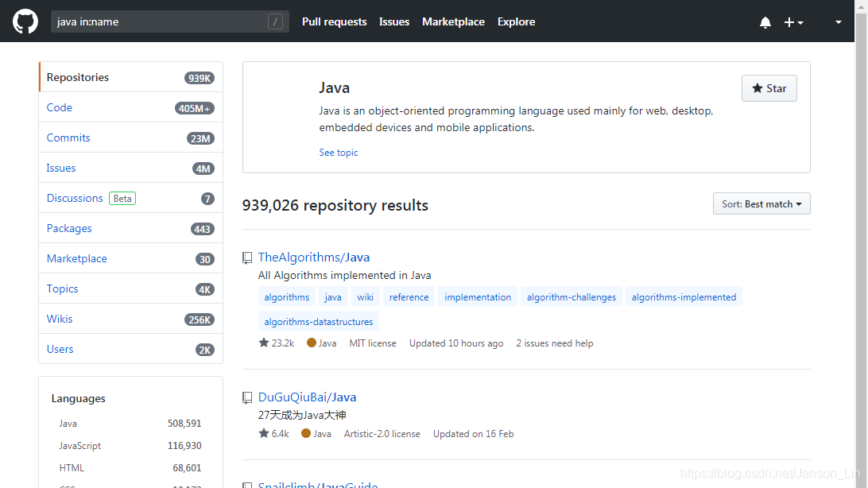Image resolution: width=868 pixels, height=488 pixels.
Task: Click the Java language dot for TheAlgorithms
Action: point(311,343)
